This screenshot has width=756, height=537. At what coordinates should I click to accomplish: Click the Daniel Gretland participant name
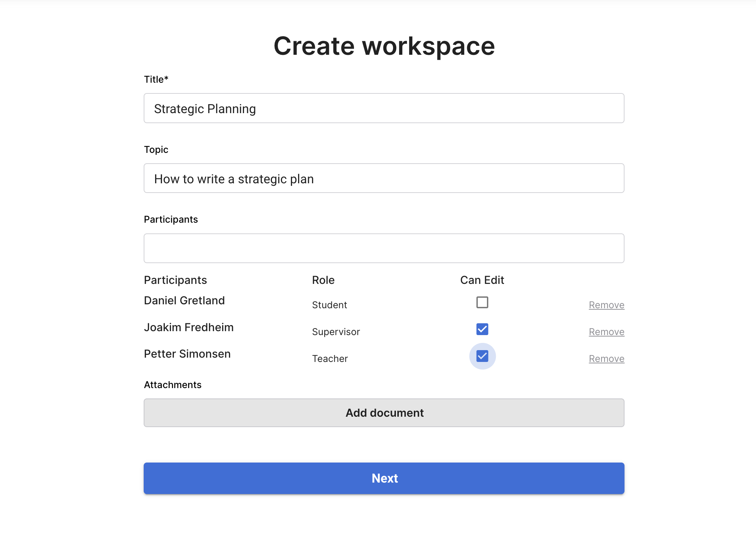(x=184, y=301)
